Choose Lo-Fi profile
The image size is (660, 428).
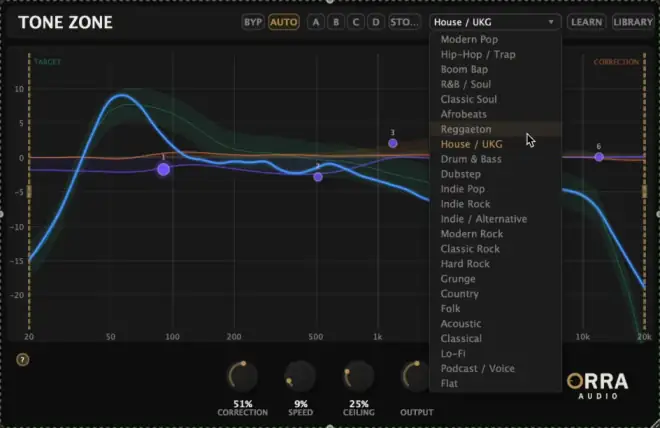tap(495, 353)
